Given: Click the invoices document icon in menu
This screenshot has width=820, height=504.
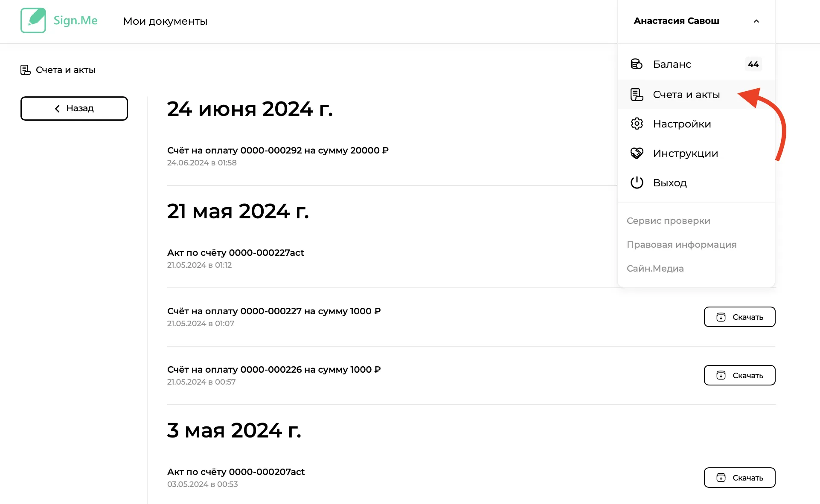Looking at the screenshot, I should pyautogui.click(x=637, y=94).
